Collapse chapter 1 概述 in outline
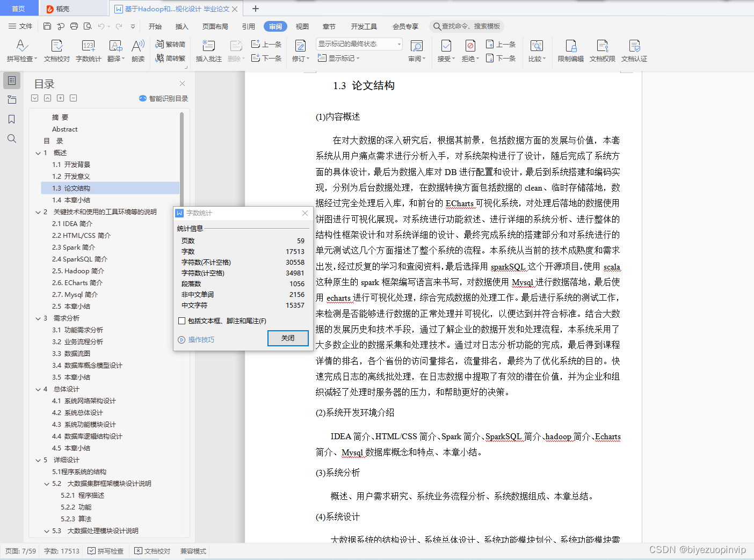This screenshot has width=754, height=560. click(x=38, y=153)
